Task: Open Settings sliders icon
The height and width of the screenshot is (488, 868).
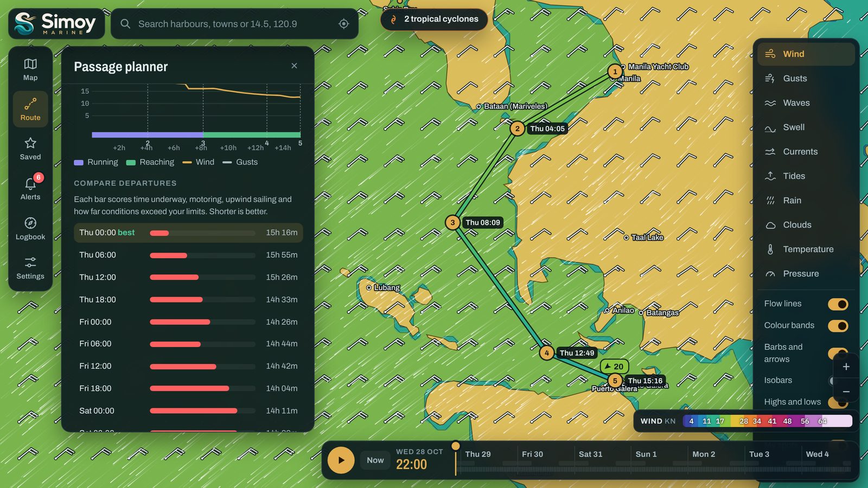Action: coord(30,268)
